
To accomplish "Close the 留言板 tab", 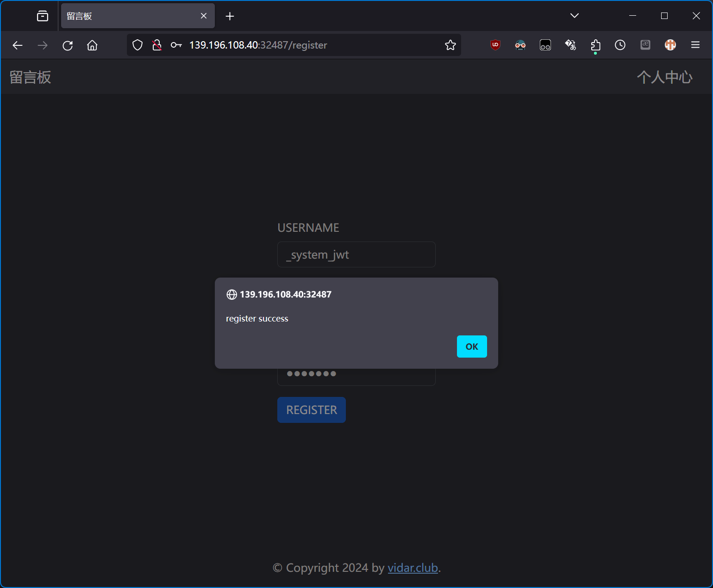I will coord(204,16).
